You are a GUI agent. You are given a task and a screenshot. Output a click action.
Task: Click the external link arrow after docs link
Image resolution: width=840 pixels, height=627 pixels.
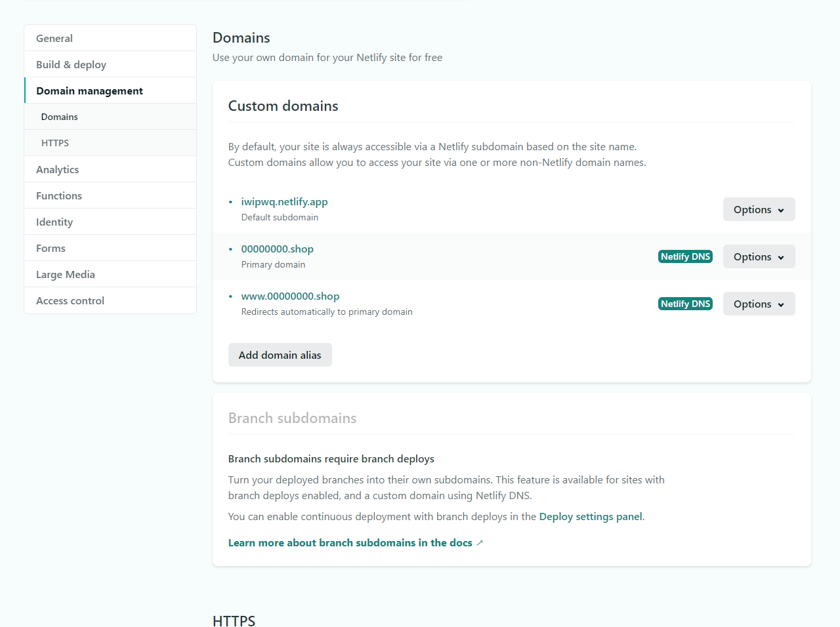tap(480, 543)
